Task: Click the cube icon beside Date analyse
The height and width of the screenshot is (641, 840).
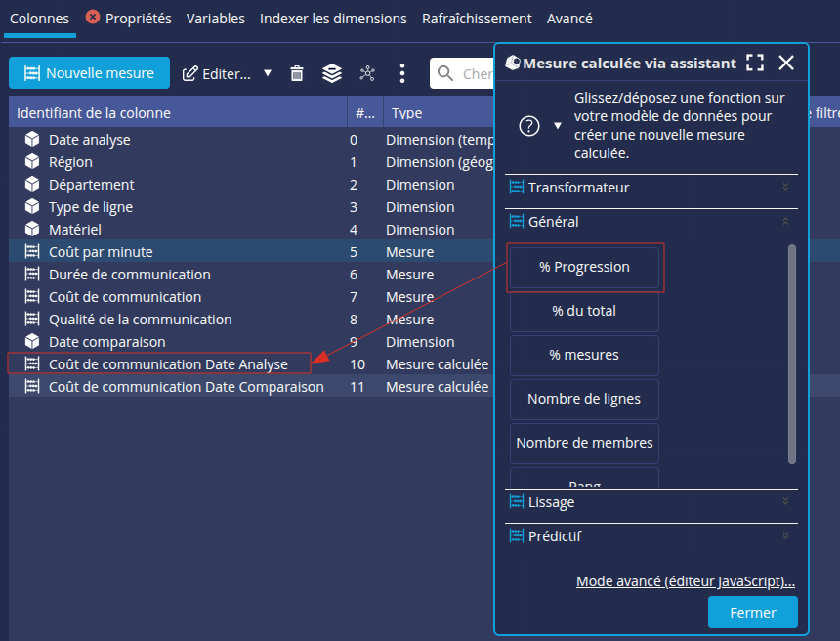Action: (x=32, y=140)
